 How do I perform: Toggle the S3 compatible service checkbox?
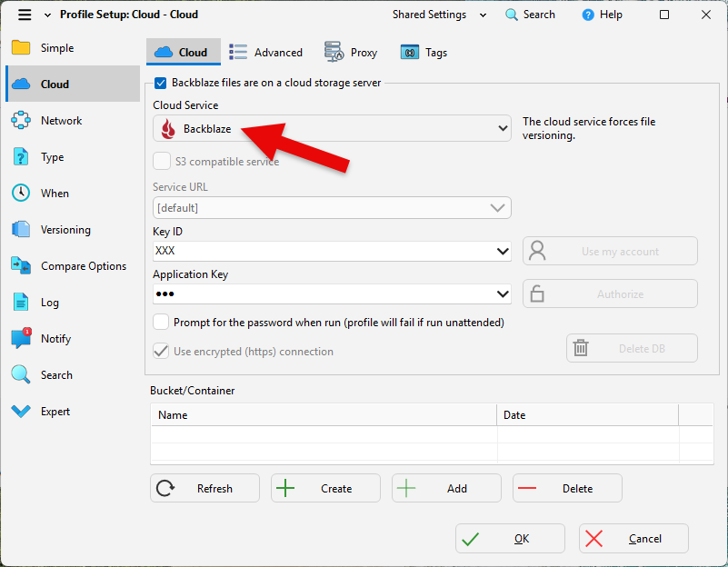click(162, 162)
